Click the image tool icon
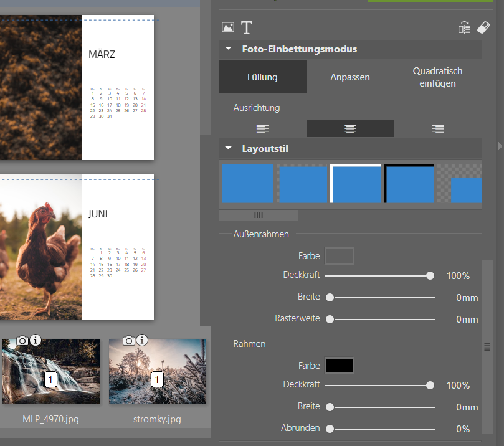This screenshot has height=446, width=504. click(228, 27)
